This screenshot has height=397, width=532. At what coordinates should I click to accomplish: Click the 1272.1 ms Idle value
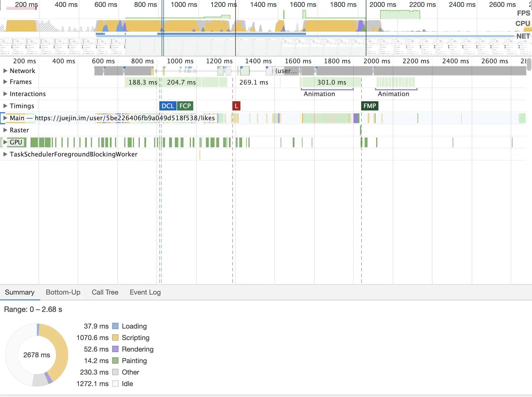coord(93,383)
